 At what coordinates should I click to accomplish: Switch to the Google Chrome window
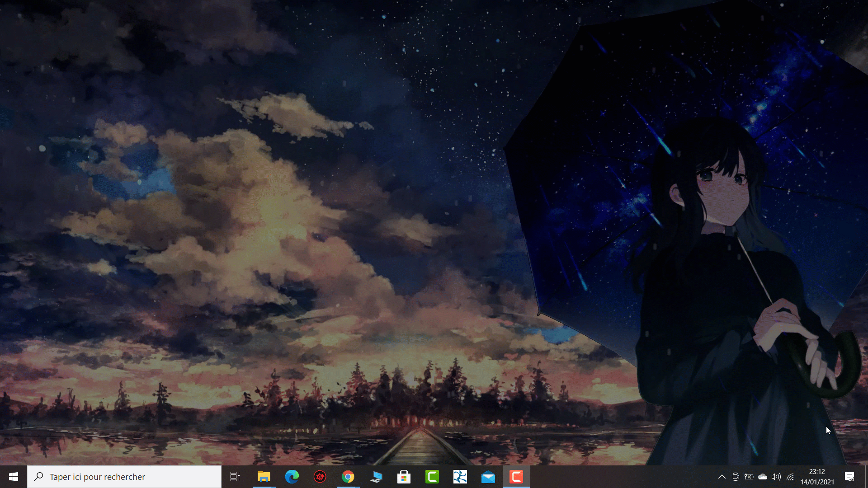click(348, 477)
